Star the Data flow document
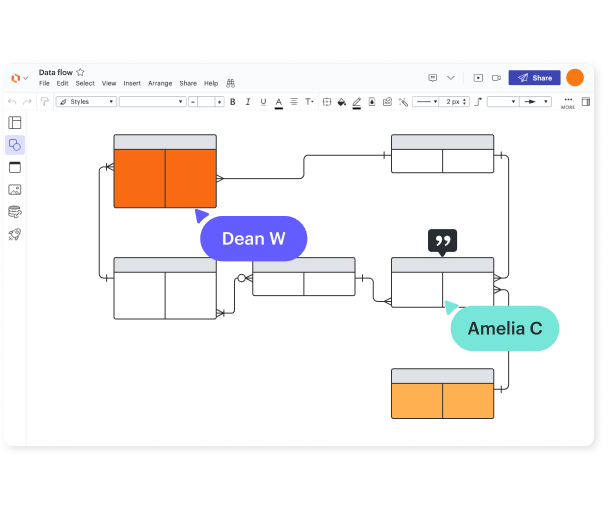Image resolution: width=608 pixels, height=509 pixels. pos(81,72)
